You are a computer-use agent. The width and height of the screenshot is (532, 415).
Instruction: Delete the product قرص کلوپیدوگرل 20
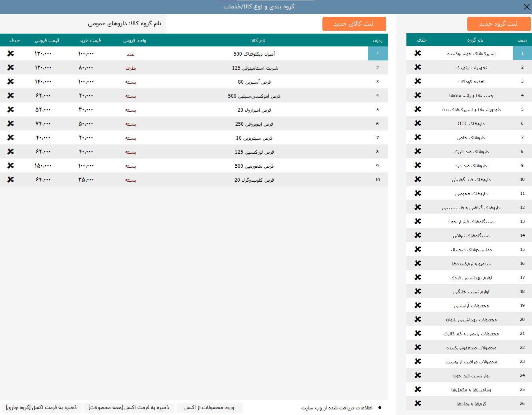click(10, 180)
